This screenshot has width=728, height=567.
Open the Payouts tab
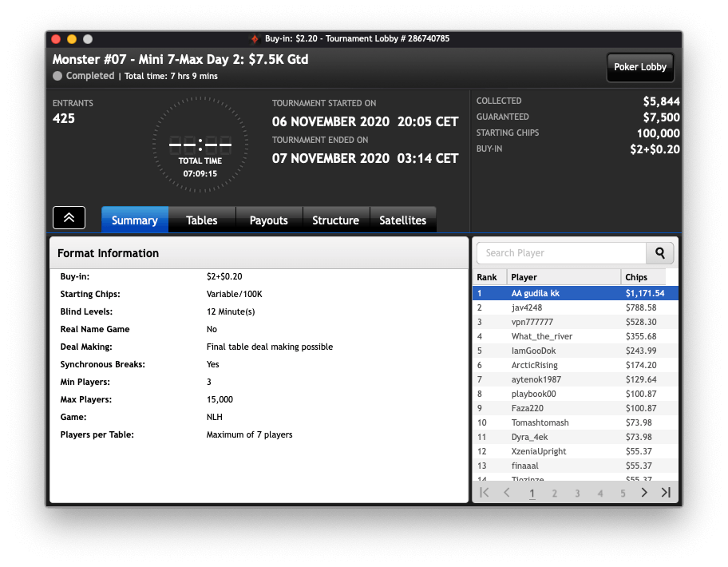click(269, 220)
